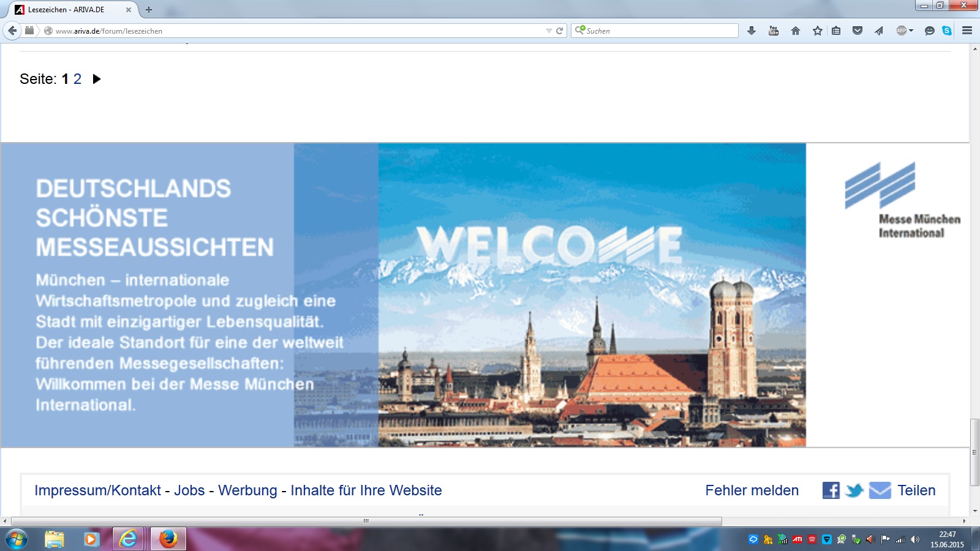Go back with the browser back arrow
The image size is (980, 551).
[x=12, y=31]
